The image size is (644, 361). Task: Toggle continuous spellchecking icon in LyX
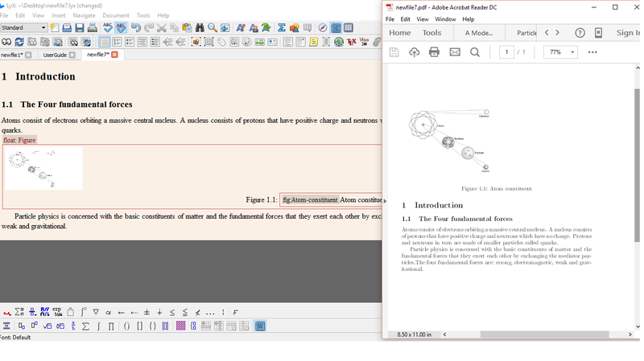[x=121, y=27]
